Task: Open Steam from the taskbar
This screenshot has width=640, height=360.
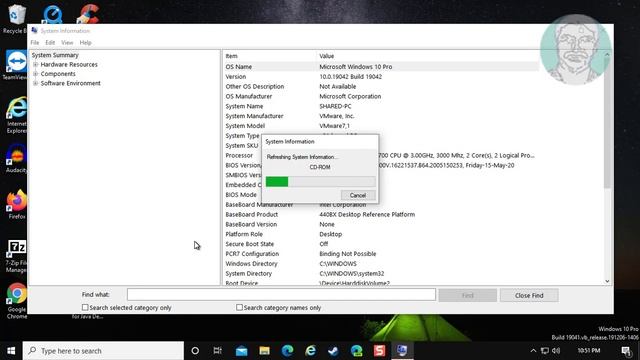Action: tap(333, 351)
